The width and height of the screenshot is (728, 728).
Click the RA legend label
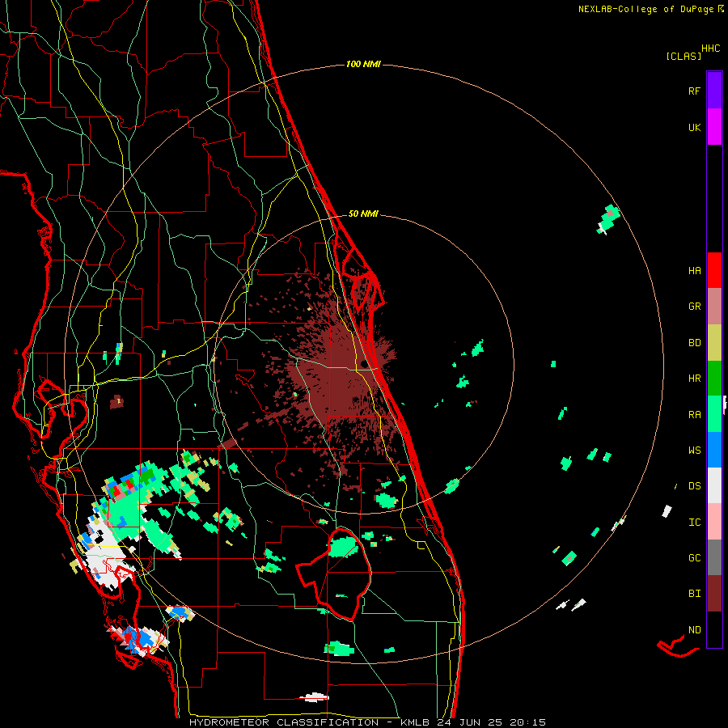point(694,414)
